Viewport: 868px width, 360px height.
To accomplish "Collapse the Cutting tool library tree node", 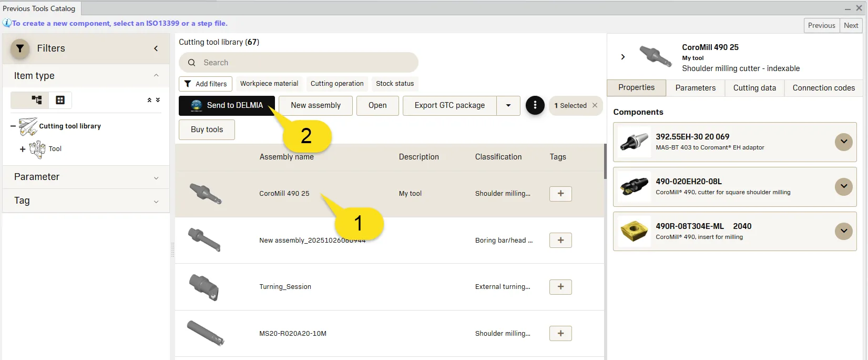I will coord(13,126).
